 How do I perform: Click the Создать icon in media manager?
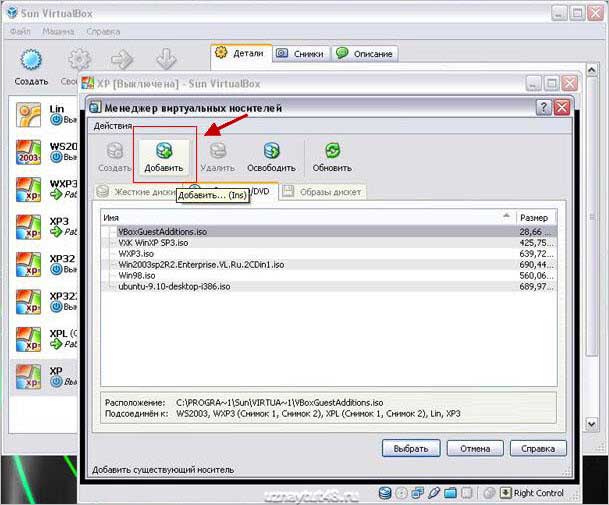(x=115, y=151)
